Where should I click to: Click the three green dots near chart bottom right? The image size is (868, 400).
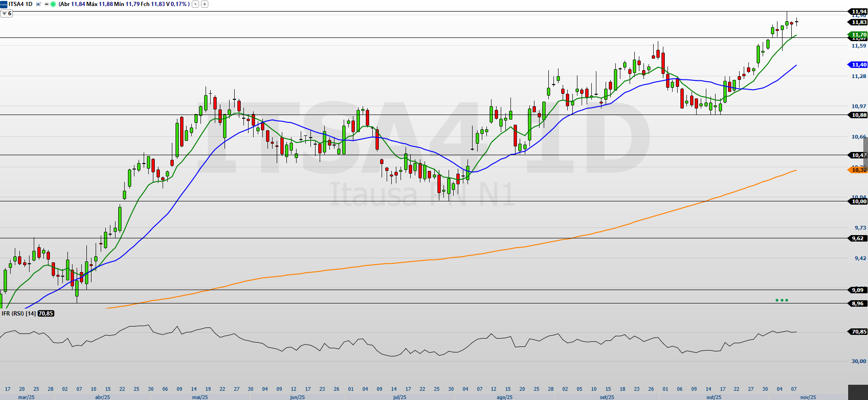pyautogui.click(x=782, y=300)
